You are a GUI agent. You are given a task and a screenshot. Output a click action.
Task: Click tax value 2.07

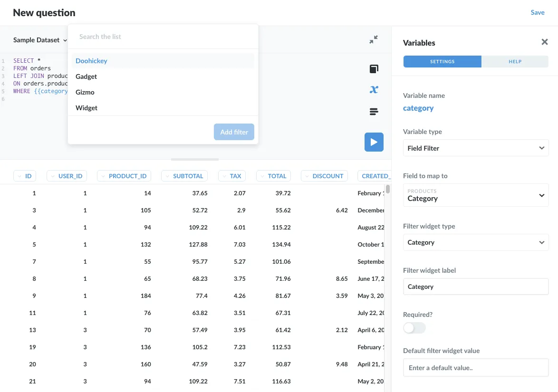(x=240, y=193)
